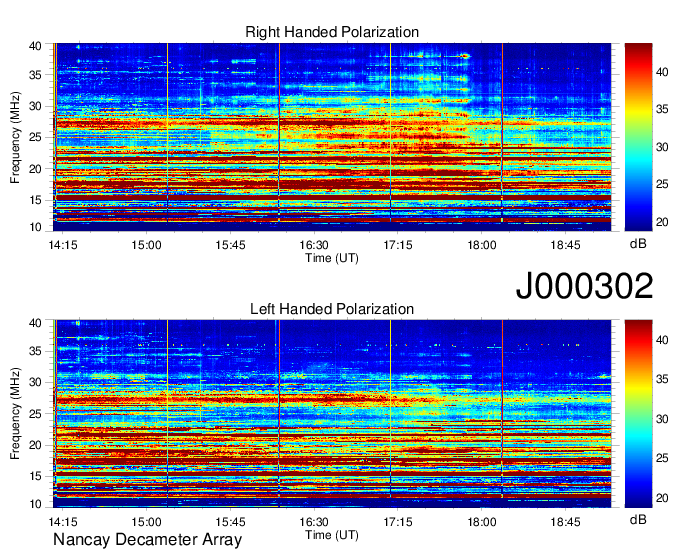Click the 18:45 tick label of top plot
680x552 pixels.
click(x=566, y=245)
